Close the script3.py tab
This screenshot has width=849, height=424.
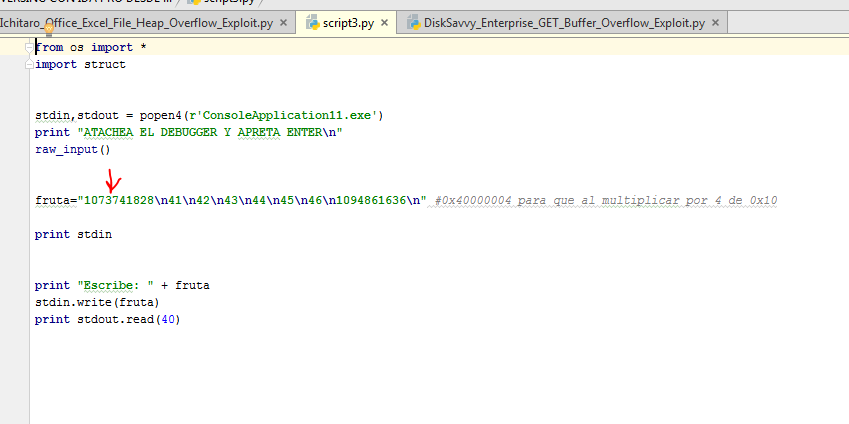click(x=385, y=22)
